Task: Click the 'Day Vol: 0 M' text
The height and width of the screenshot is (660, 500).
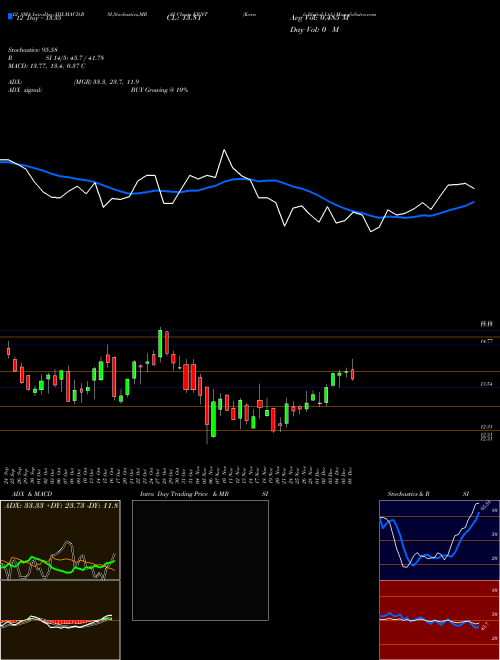Action: pyautogui.click(x=314, y=30)
